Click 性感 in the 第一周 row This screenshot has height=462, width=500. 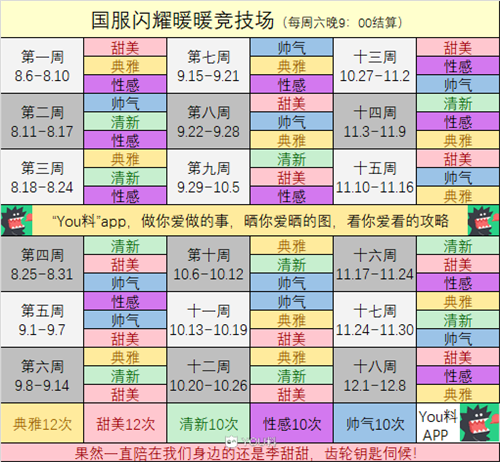pos(125,84)
